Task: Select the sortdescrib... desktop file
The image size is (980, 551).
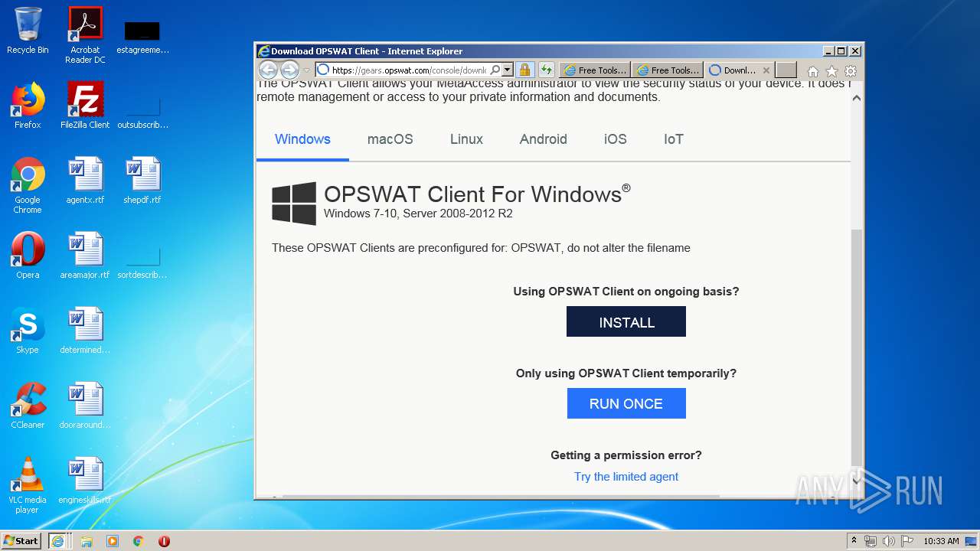Action: (142, 262)
